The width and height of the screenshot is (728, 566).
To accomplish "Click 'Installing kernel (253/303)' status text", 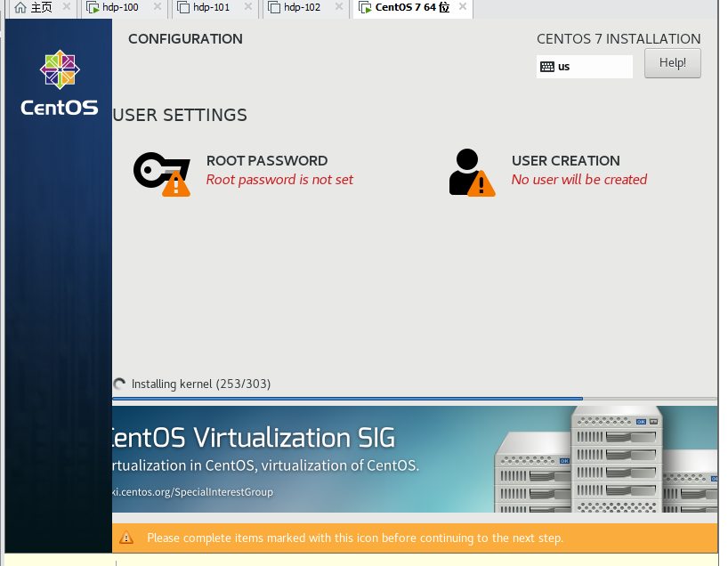I will pos(201,384).
